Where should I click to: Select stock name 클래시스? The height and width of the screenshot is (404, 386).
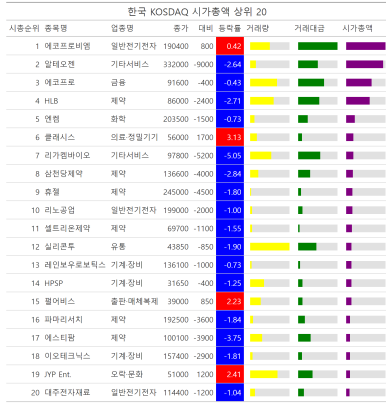[60, 137]
